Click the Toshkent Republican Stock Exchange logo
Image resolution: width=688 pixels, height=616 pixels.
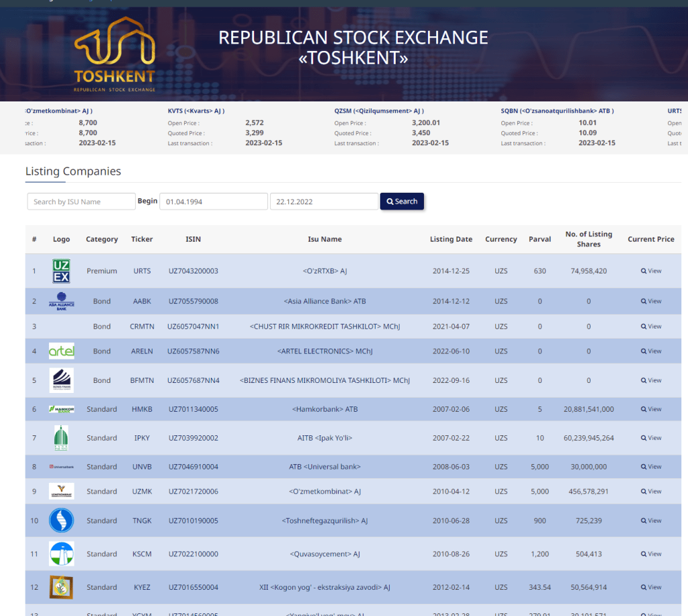point(114,56)
